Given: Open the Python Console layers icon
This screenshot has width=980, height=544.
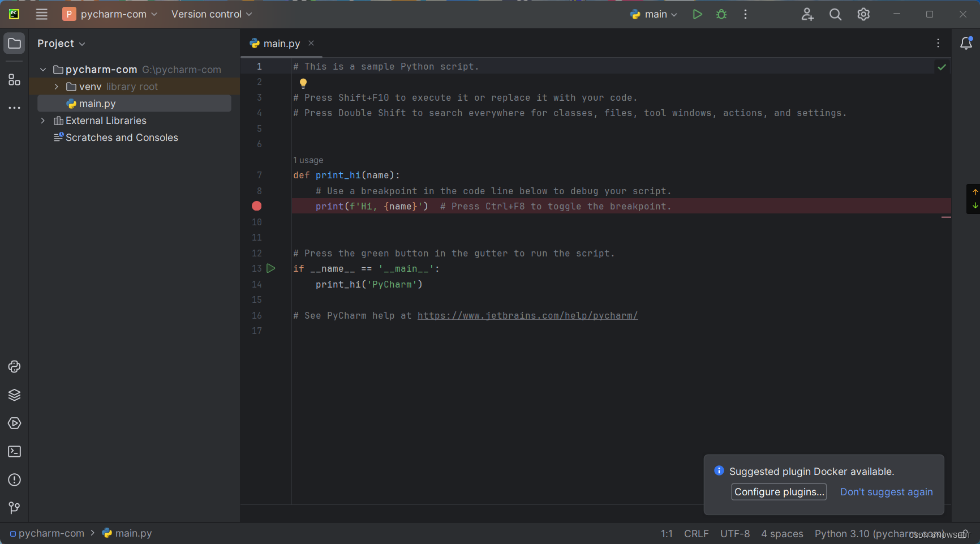Looking at the screenshot, I should (x=14, y=395).
